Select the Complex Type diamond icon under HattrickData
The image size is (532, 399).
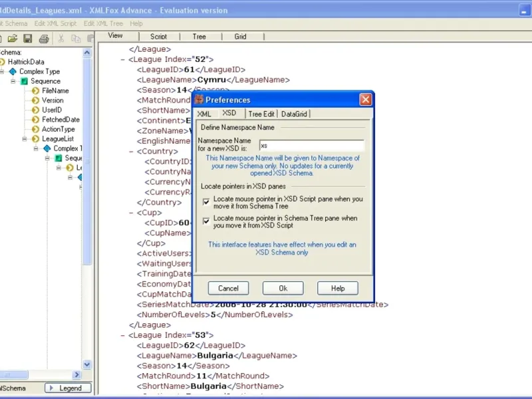(13, 72)
